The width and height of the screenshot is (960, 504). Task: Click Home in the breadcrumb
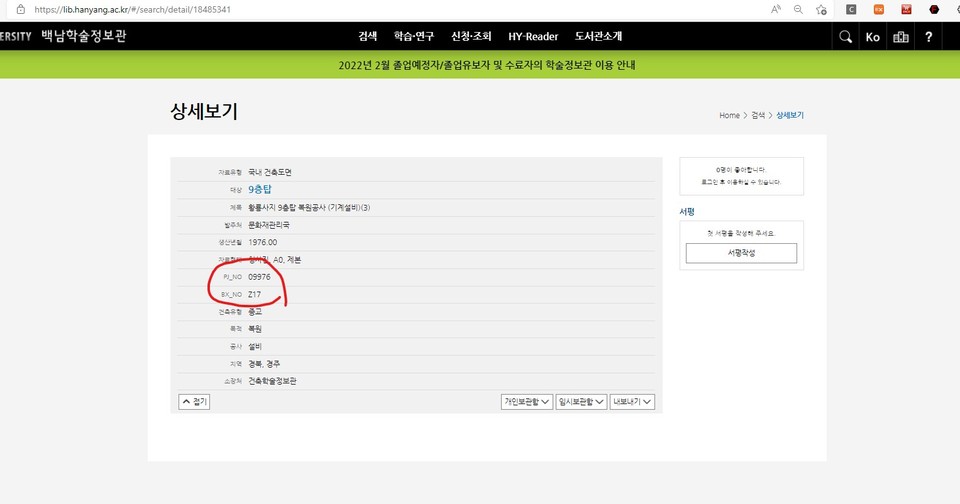tap(729, 115)
